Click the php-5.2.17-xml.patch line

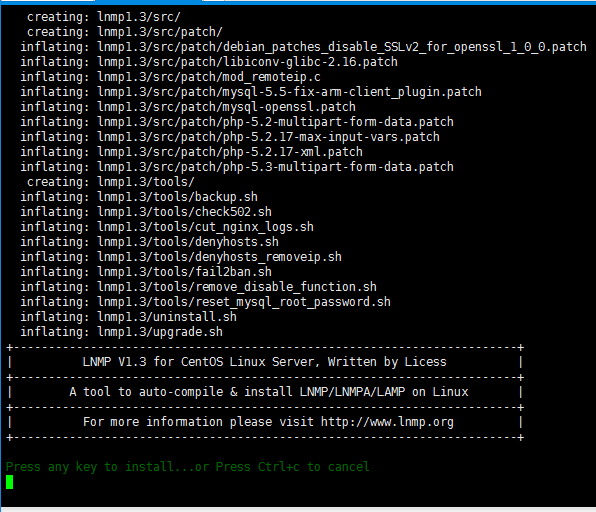(x=192, y=152)
